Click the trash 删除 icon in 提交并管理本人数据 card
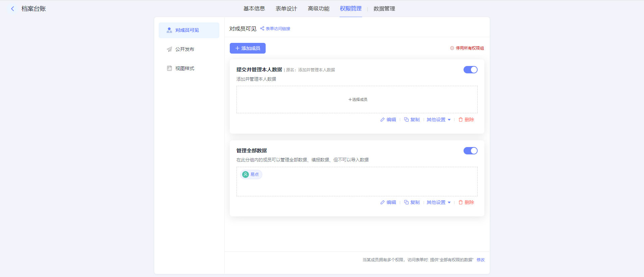644x277 pixels. (x=461, y=120)
